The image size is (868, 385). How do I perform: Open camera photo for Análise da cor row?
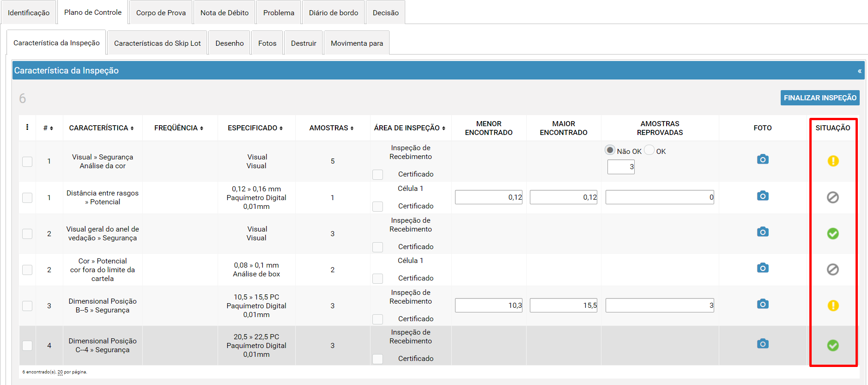click(x=763, y=159)
